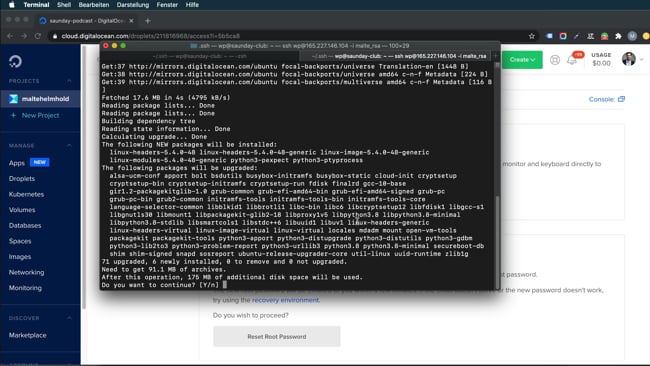650x366 pixels.
Task: Select the maltehelmhold project
Action: [x=40, y=99]
